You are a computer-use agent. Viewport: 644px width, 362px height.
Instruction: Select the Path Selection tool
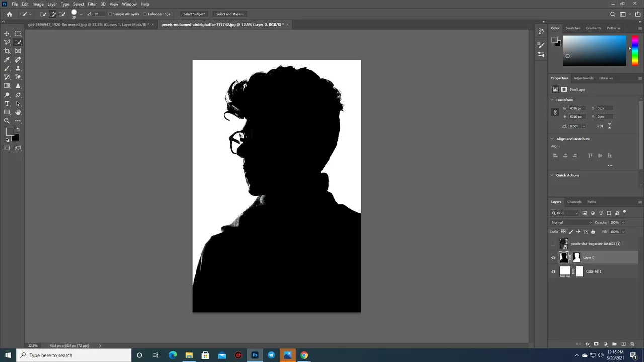[18, 103]
